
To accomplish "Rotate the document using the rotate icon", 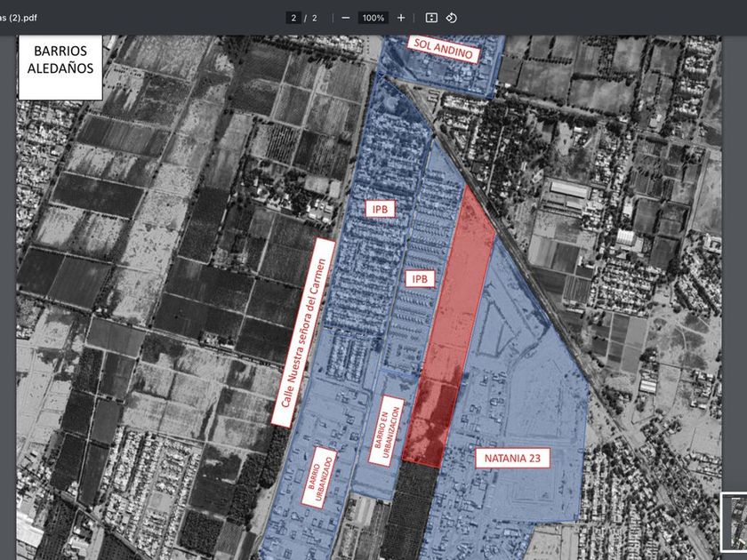I will coord(451,18).
